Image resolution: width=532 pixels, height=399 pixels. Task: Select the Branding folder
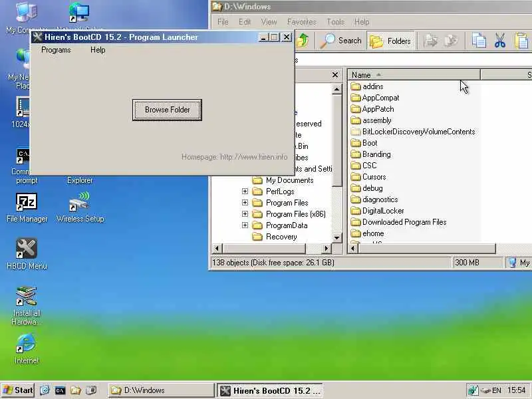click(x=370, y=154)
